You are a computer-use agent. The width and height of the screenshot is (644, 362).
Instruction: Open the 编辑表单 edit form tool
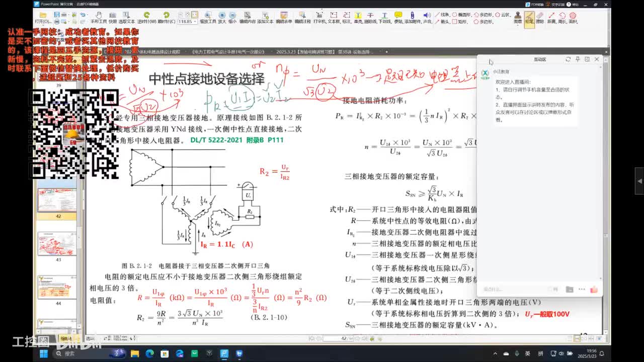click(x=284, y=19)
